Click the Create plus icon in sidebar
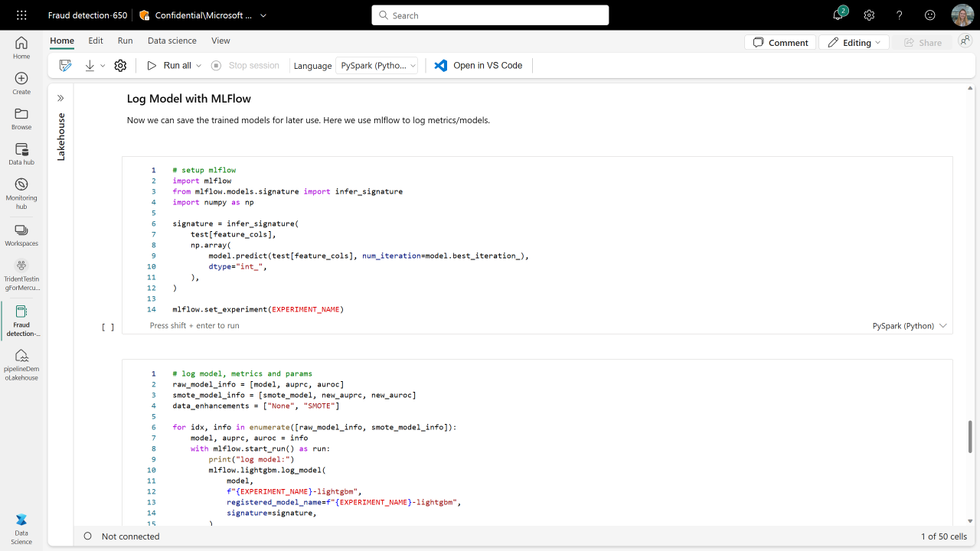Viewport: 980px width, 551px height. pyautogui.click(x=21, y=83)
